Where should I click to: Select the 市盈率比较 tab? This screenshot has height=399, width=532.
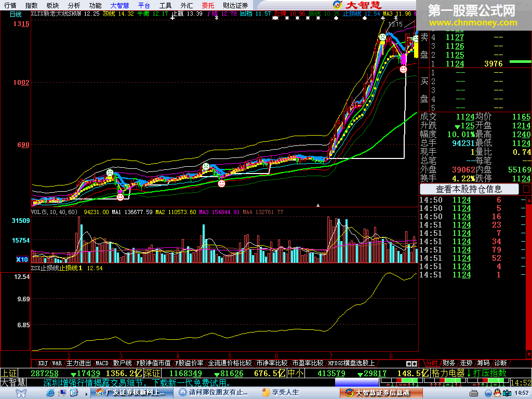[308, 363]
